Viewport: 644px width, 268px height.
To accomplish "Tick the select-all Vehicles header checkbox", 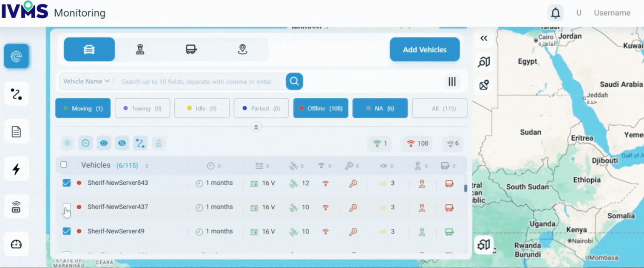I will (x=64, y=165).
